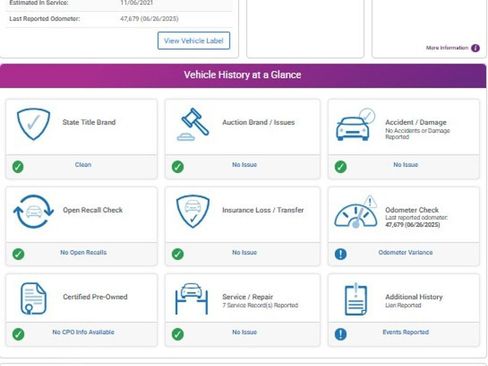
Task: Click the Odometer Check gauge icon
Action: (x=356, y=211)
